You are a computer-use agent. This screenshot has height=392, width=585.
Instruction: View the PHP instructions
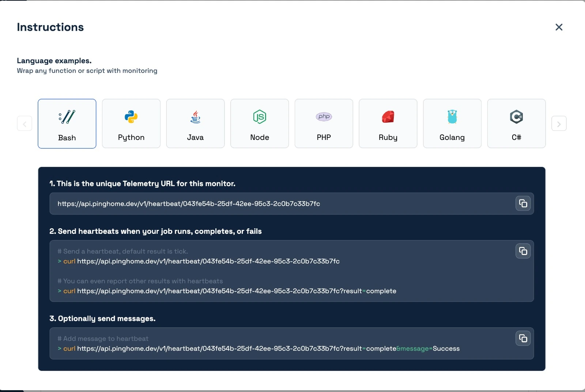pos(323,123)
